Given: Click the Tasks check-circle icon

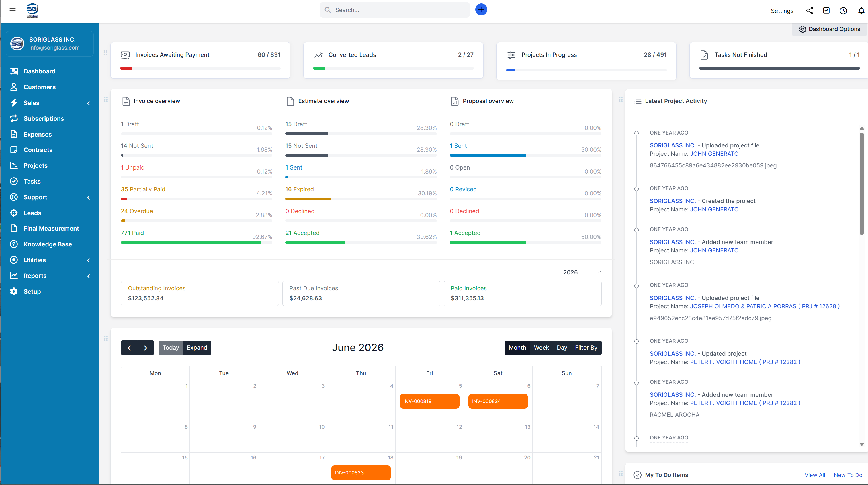Looking at the screenshot, I should coord(14,181).
